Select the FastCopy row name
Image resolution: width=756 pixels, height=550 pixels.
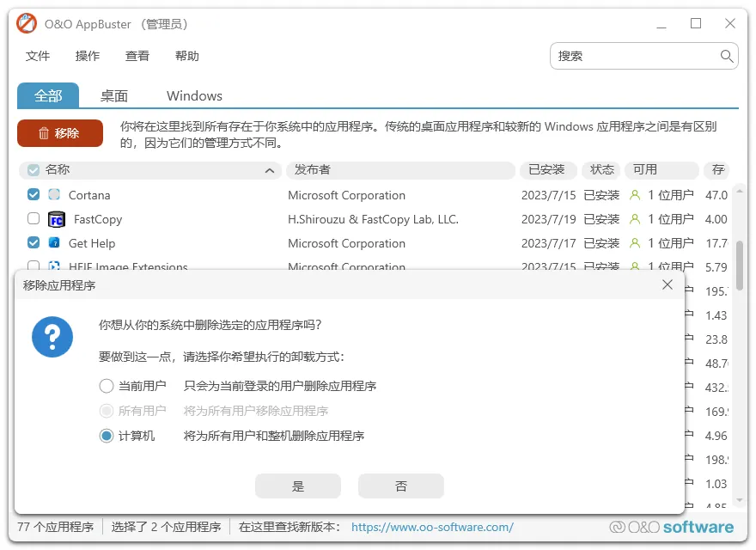coord(98,219)
